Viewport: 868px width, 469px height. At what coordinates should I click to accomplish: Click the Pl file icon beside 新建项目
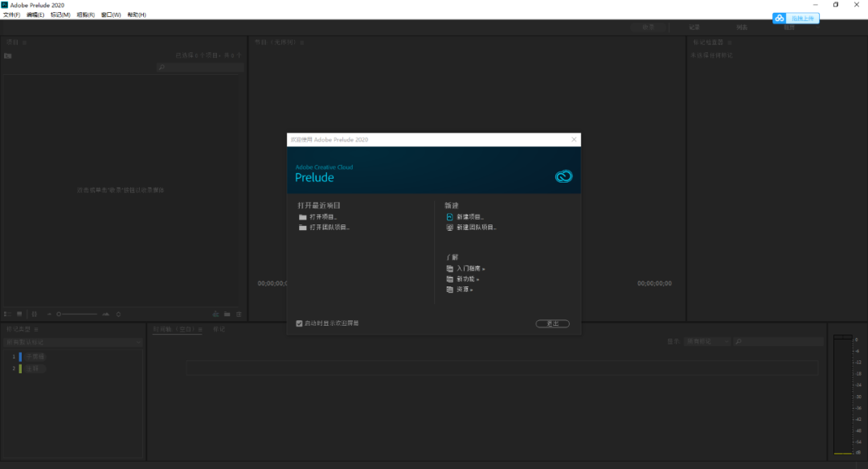point(449,216)
